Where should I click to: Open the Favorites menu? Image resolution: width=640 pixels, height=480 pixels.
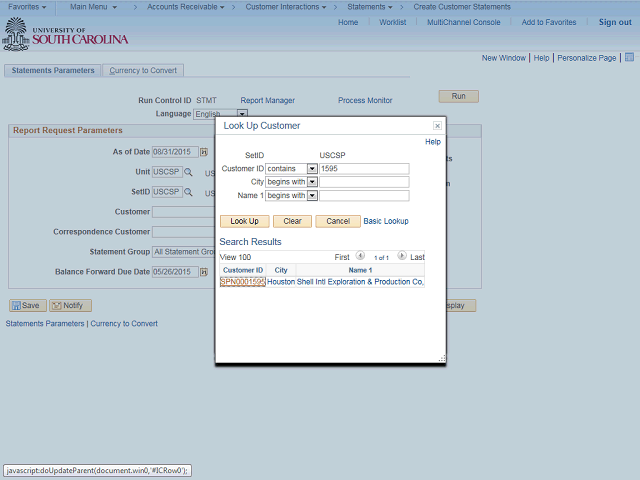tap(27, 7)
